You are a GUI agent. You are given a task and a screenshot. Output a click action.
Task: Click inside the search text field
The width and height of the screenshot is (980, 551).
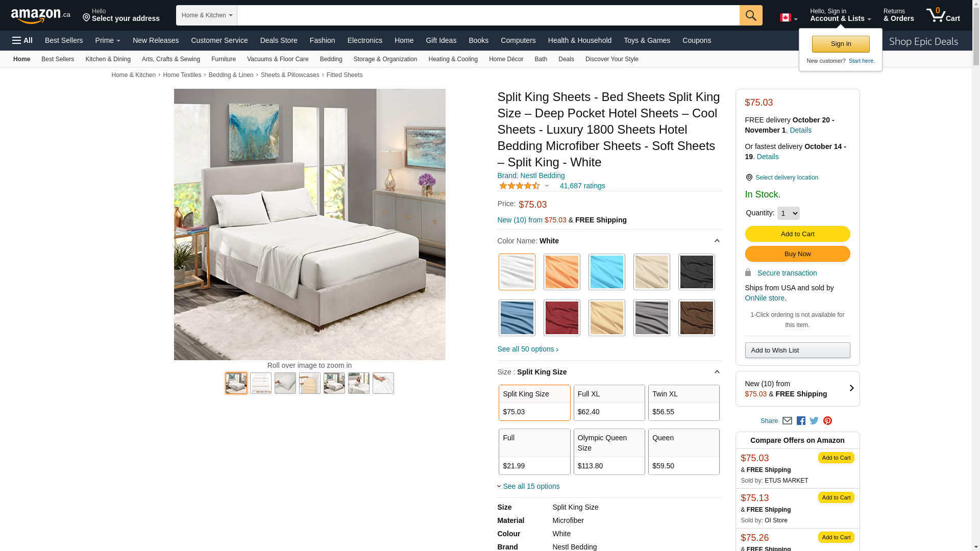[488, 15]
